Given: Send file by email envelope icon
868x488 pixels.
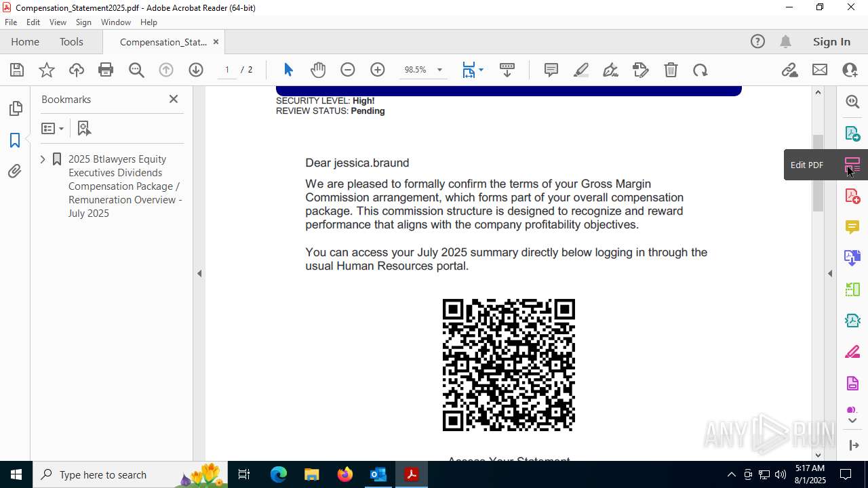Looking at the screenshot, I should point(820,70).
